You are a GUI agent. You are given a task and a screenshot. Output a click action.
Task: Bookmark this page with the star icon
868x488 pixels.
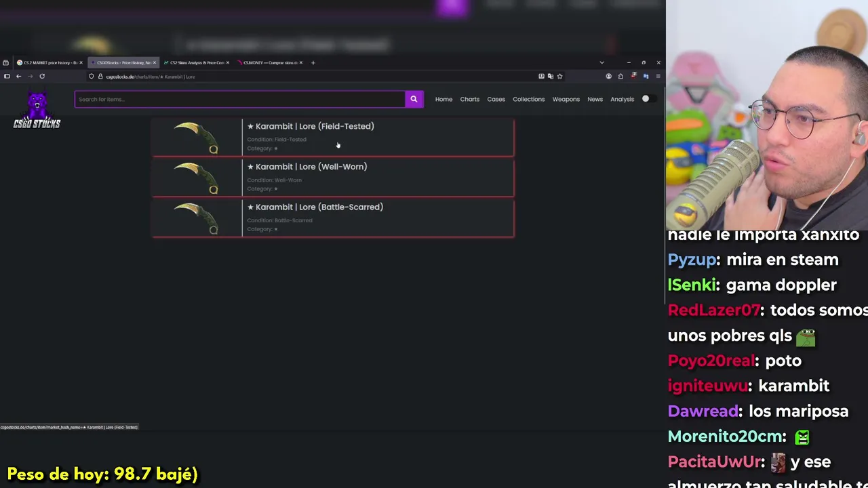[x=559, y=77]
